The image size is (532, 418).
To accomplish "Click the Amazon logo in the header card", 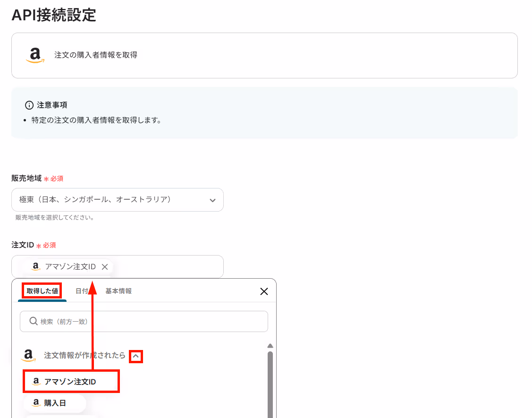I will click(x=35, y=55).
